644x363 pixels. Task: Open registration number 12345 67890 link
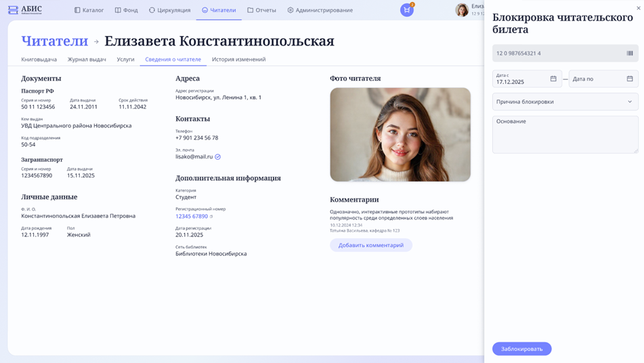(x=192, y=217)
